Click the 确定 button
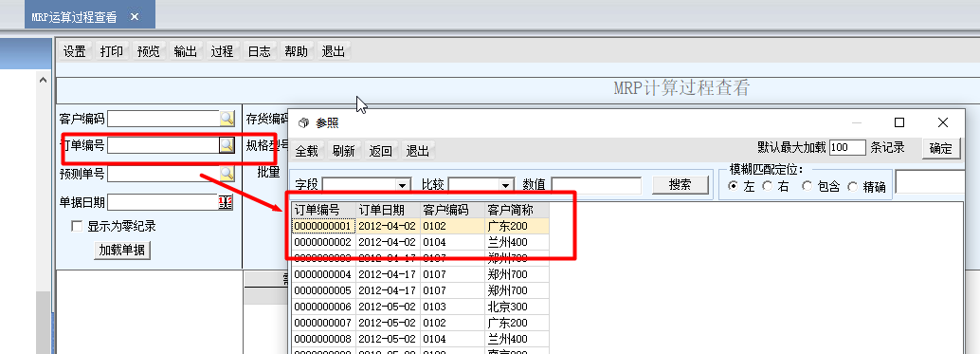The image size is (980, 354). coord(941,148)
